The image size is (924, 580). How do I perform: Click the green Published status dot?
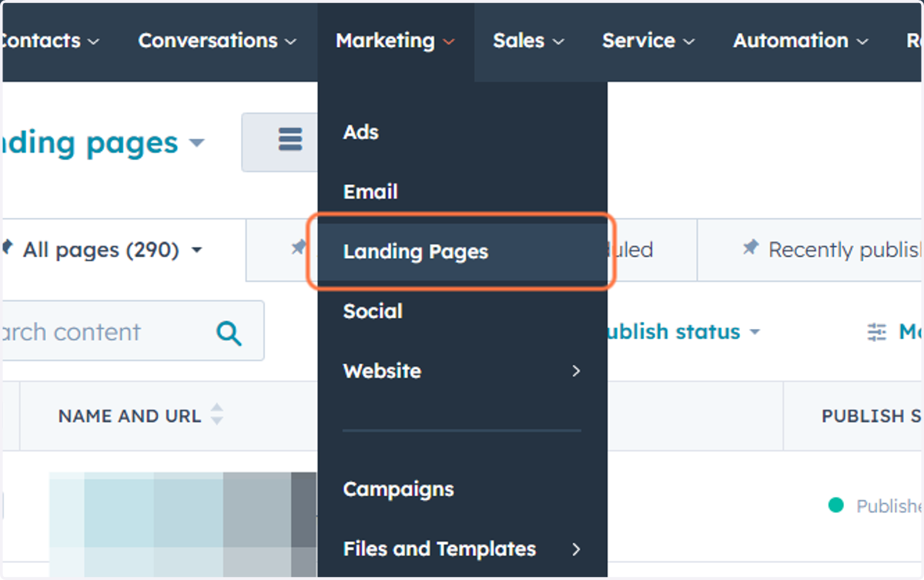(x=835, y=505)
